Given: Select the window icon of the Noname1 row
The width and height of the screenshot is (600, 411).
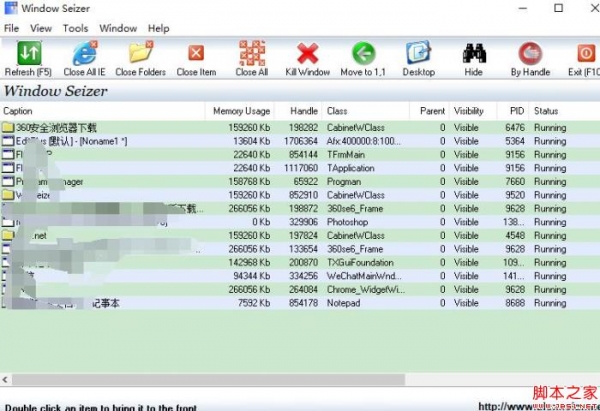Looking at the screenshot, I should click(8, 141).
